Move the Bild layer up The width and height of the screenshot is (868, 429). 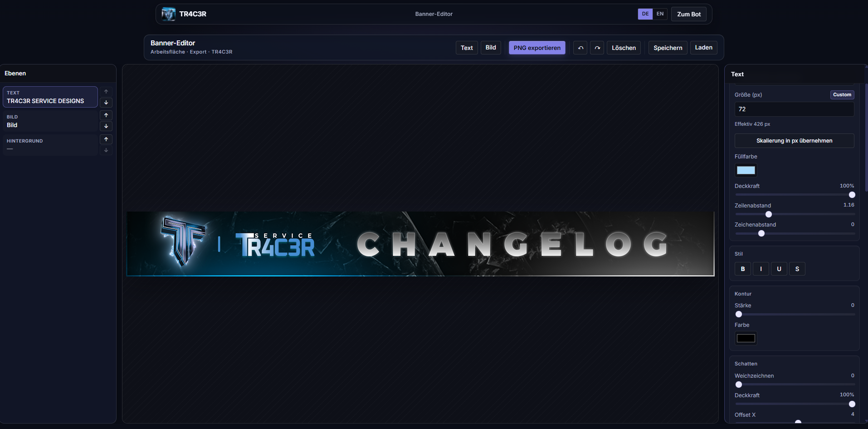click(106, 115)
